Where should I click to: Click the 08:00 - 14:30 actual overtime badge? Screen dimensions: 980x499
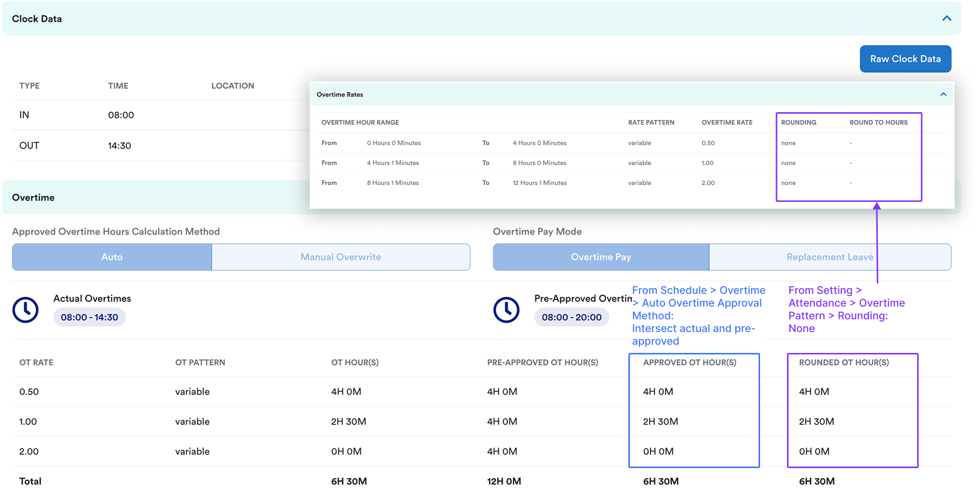pos(89,317)
